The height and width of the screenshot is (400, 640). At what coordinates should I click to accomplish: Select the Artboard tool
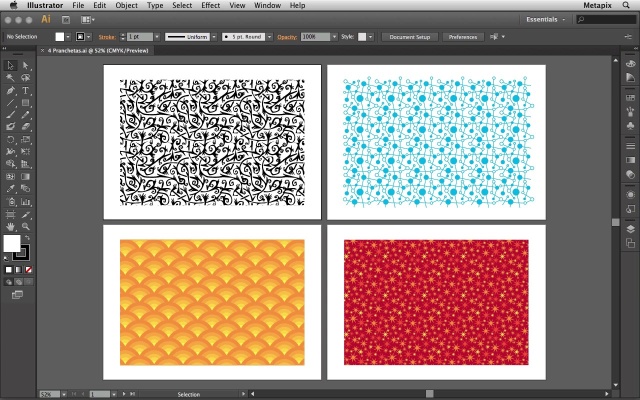coord(10,214)
